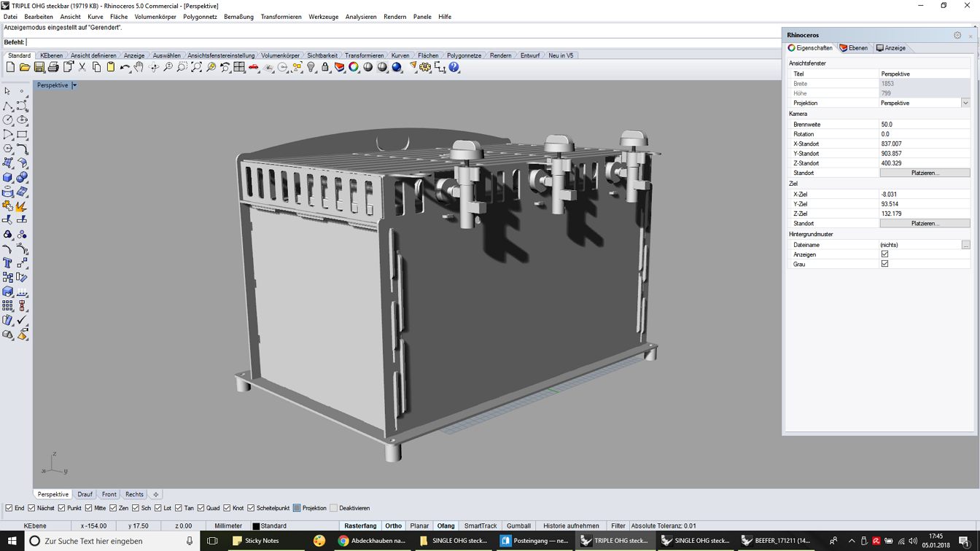Click the Save file icon in toolbar
Viewport: 980px width, 551px height.
coord(39,67)
